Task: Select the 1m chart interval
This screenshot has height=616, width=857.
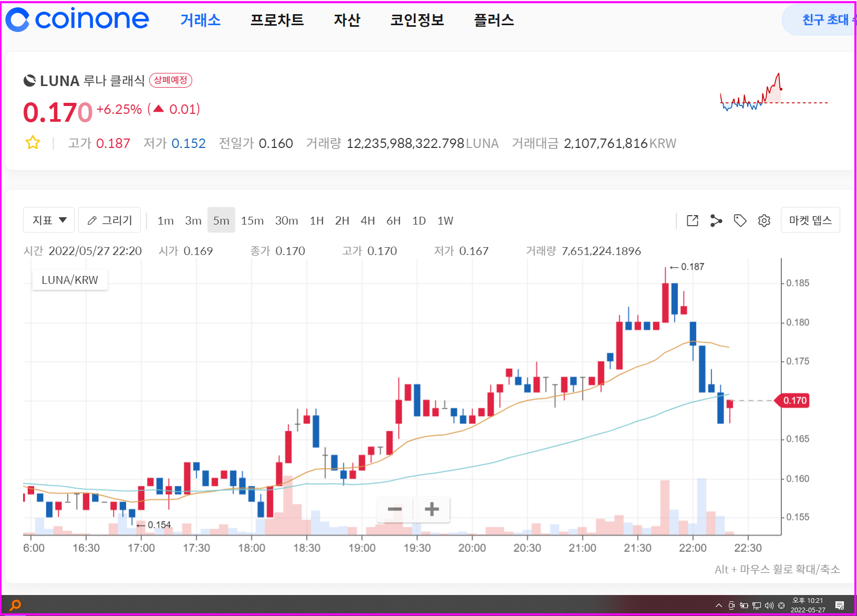Action: [165, 220]
